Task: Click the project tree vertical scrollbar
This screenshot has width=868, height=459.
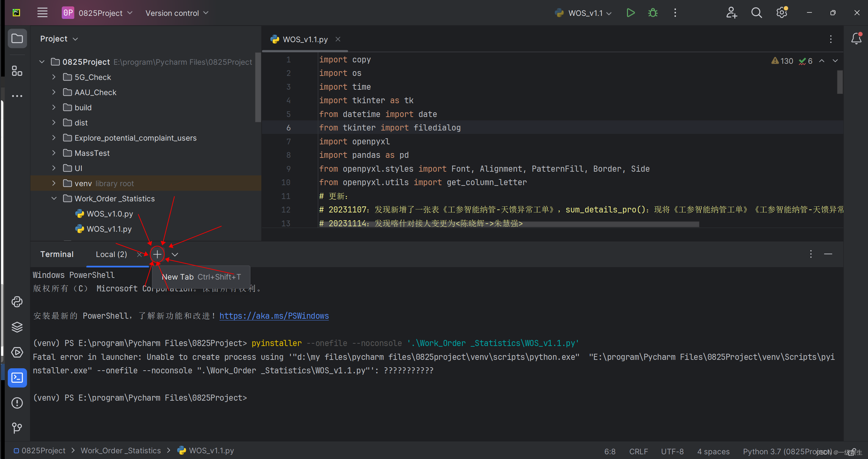Action: click(x=258, y=87)
